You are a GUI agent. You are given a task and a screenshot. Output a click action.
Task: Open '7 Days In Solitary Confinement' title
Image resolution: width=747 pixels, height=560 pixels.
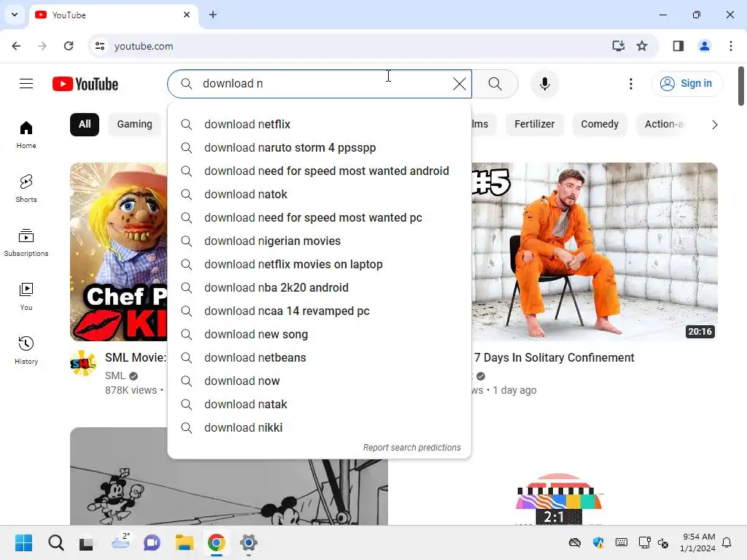pos(554,357)
